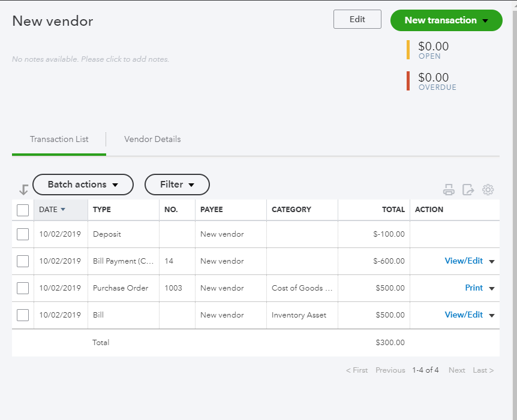
Task: Open the Filter dropdown
Action: (x=177, y=185)
